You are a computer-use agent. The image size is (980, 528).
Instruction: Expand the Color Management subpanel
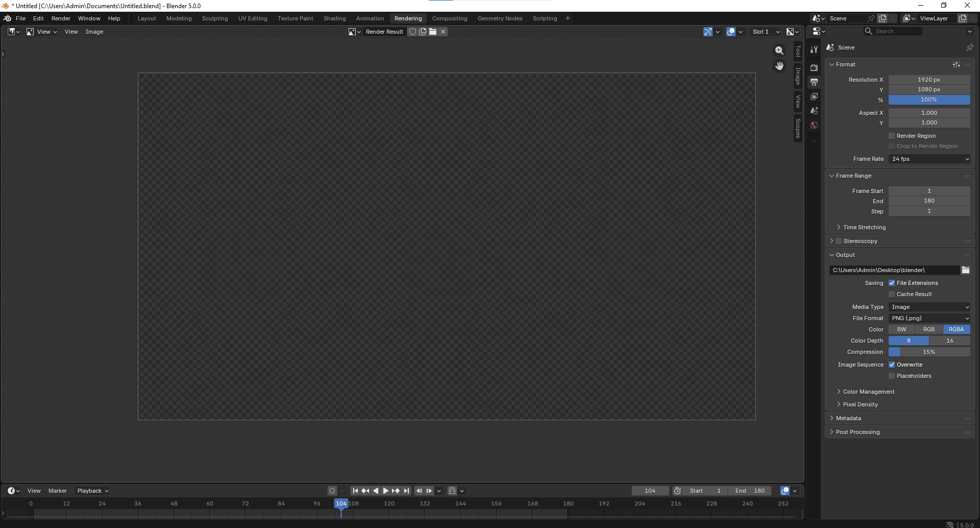coord(868,392)
